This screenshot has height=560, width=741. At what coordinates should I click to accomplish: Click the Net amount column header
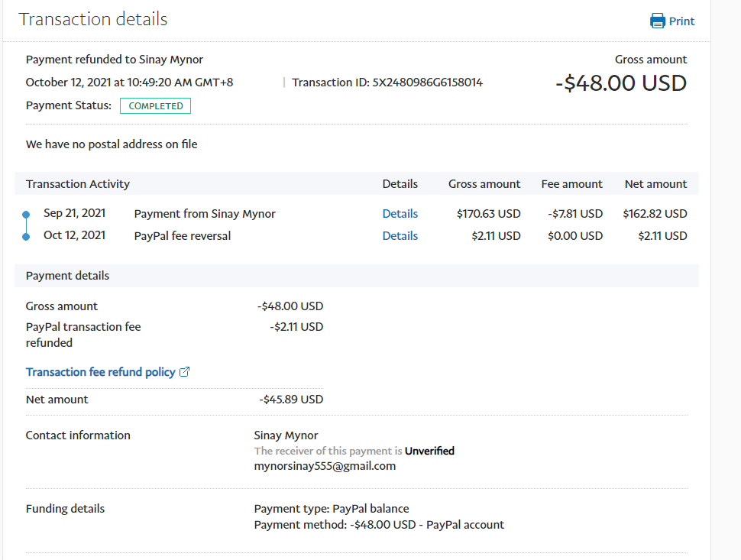coord(655,184)
